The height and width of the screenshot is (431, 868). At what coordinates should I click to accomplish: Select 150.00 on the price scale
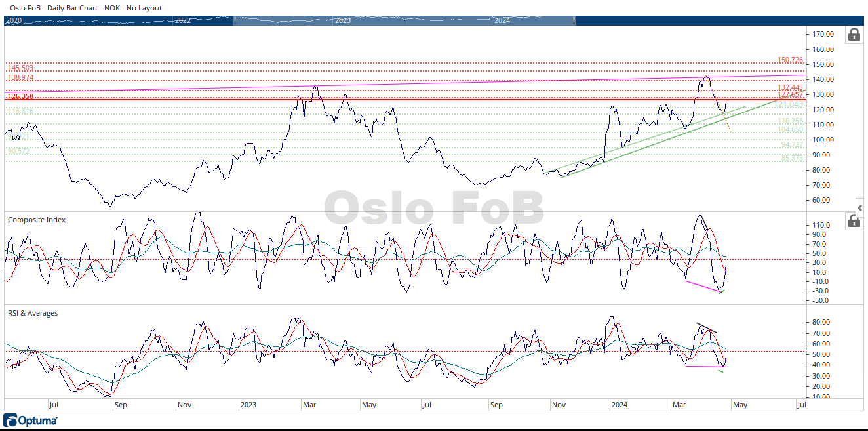pyautogui.click(x=821, y=64)
